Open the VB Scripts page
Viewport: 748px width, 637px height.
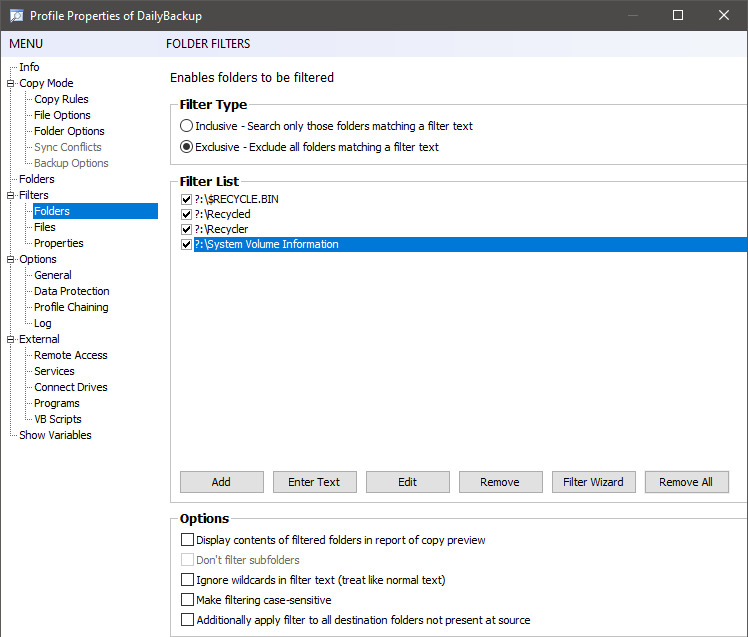point(57,419)
